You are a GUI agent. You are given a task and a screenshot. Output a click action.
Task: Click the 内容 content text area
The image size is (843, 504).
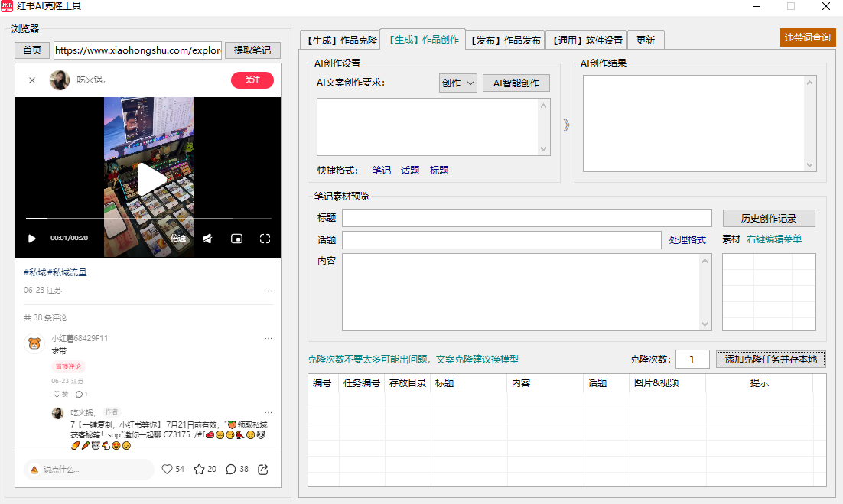click(527, 291)
